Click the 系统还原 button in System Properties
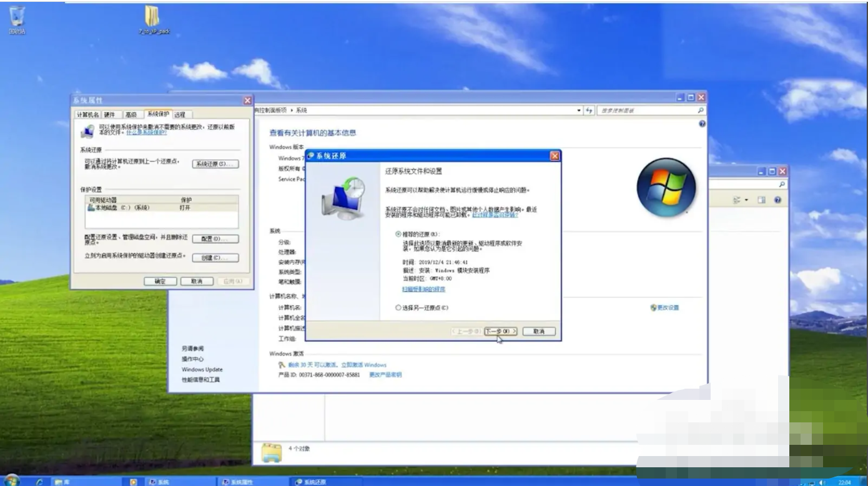 (215, 164)
